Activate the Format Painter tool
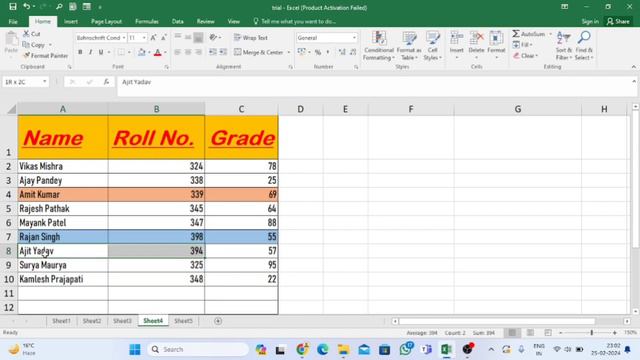640x360 pixels. 45,56
